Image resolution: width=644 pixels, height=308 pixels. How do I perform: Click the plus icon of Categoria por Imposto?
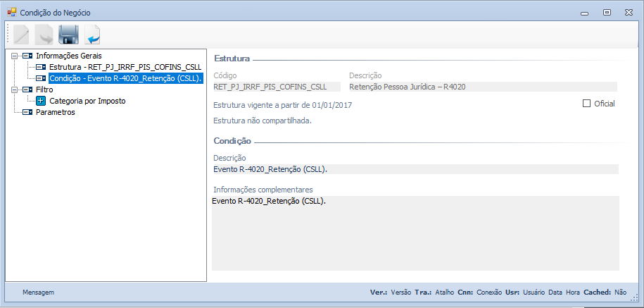coord(41,101)
